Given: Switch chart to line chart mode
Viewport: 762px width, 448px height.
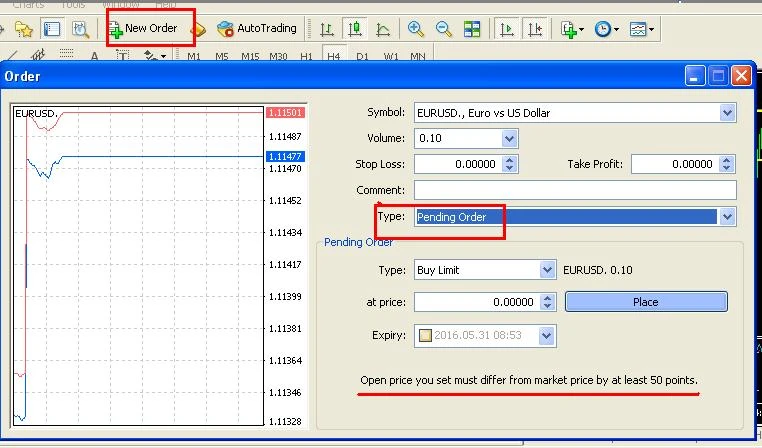Looking at the screenshot, I should pos(382,30).
